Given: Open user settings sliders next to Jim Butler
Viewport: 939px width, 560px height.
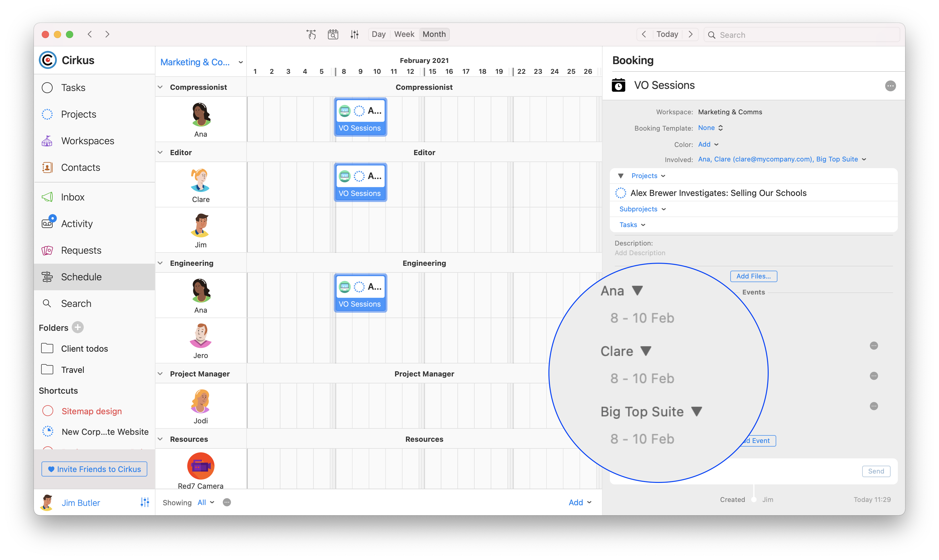Looking at the screenshot, I should [145, 502].
